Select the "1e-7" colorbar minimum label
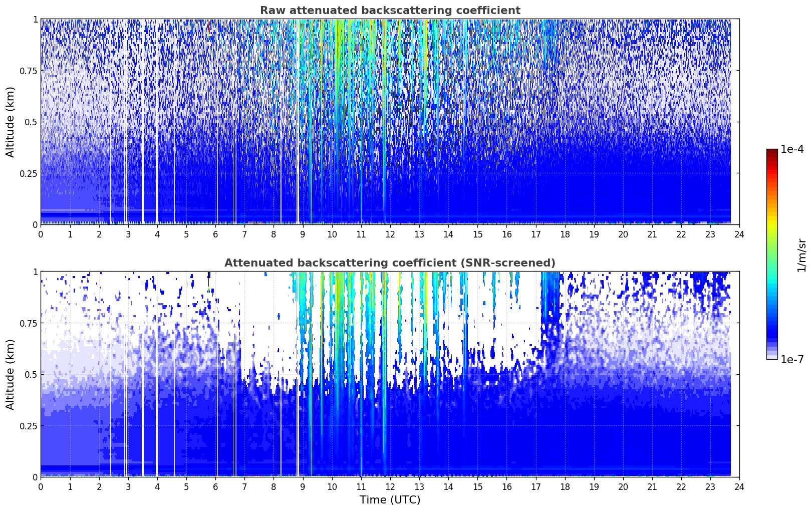 pyautogui.click(x=792, y=359)
